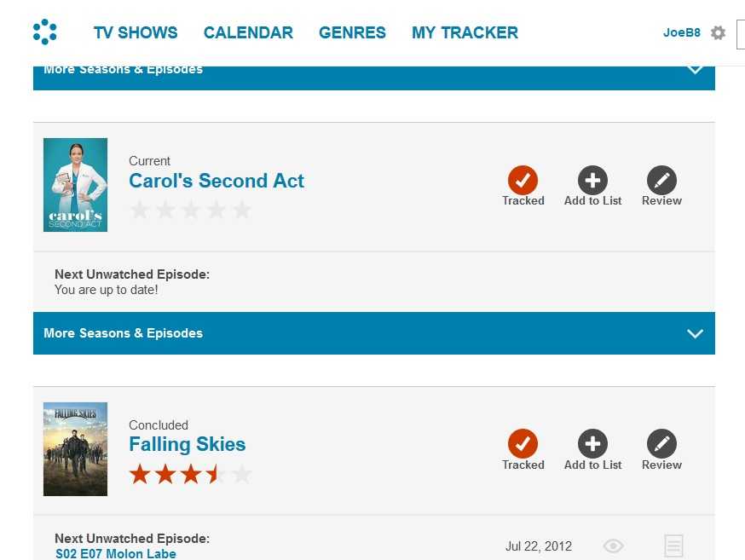The width and height of the screenshot is (745, 560).
Task: Go to the CALENDAR tab
Action: 248,33
